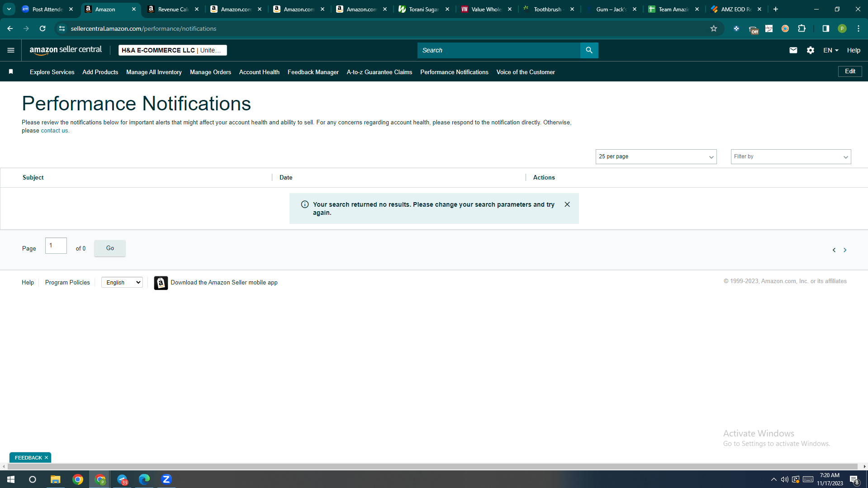Open File Explorer from taskbar

55,479
